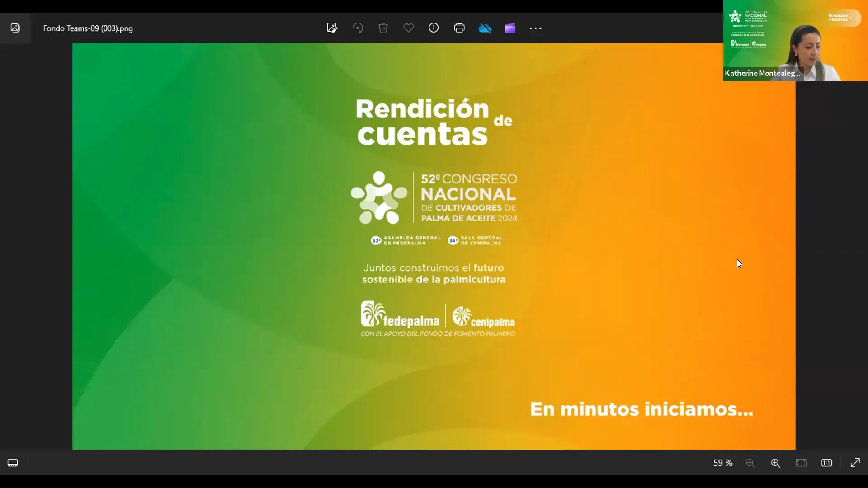Viewport: 868px width, 488px height.
Task: Show actual size with the 1:1 icon
Action: [x=827, y=463]
